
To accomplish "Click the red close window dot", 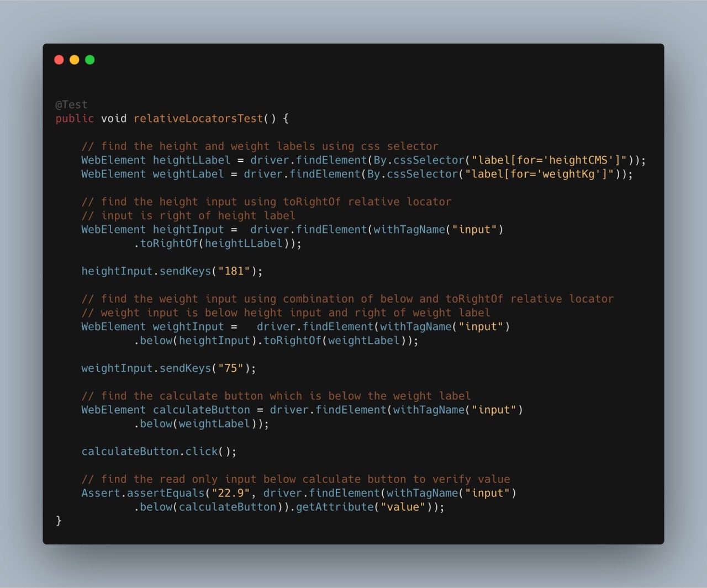I will click(59, 60).
